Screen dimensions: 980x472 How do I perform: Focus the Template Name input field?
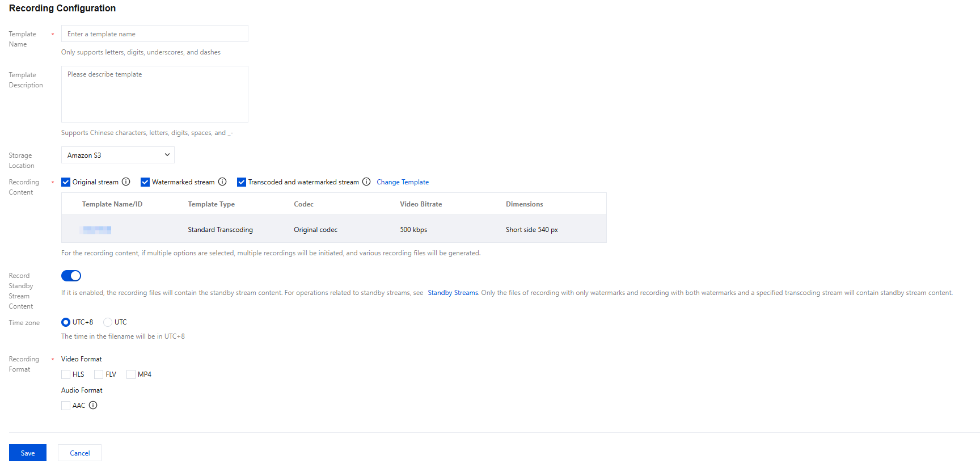tap(154, 34)
